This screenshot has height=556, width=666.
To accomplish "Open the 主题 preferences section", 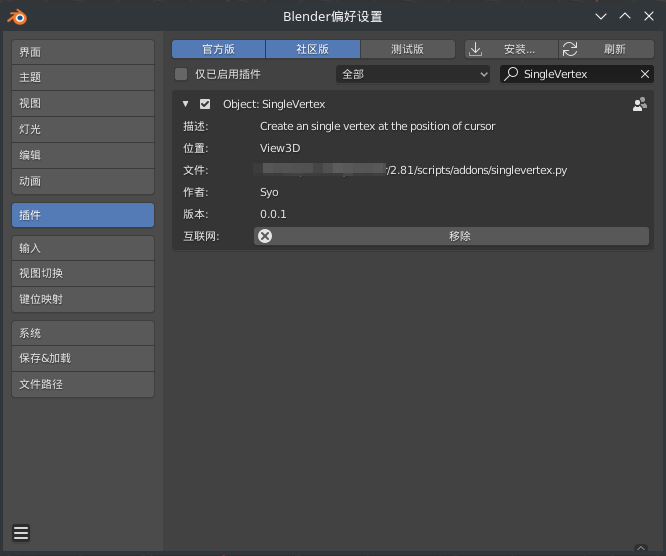I will 83,78.
